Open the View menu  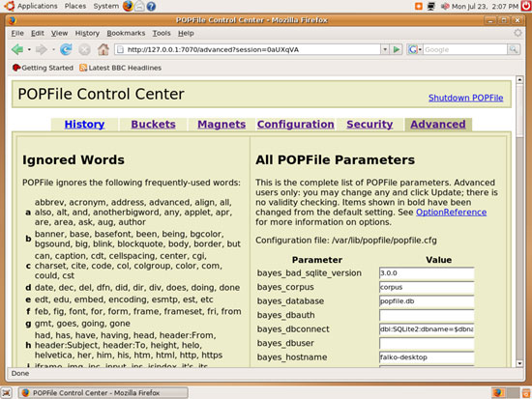point(59,33)
